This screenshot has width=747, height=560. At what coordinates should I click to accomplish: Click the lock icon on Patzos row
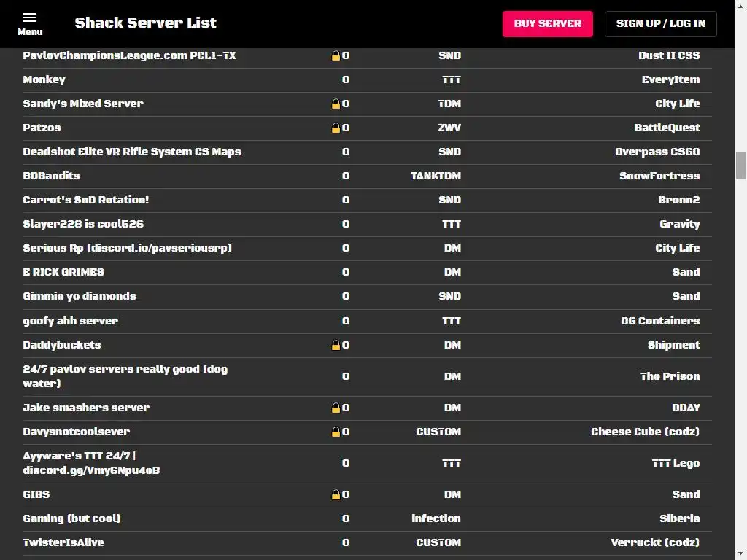[336, 128]
